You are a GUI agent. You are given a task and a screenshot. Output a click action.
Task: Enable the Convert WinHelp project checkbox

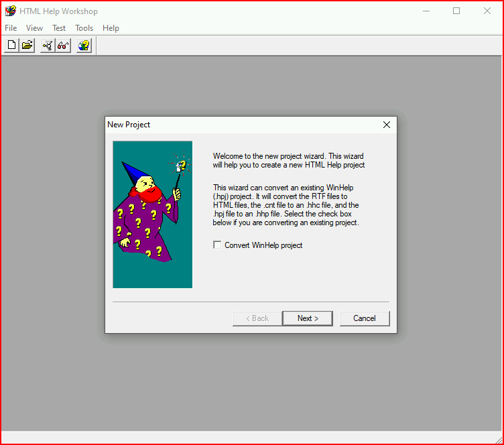coord(217,245)
